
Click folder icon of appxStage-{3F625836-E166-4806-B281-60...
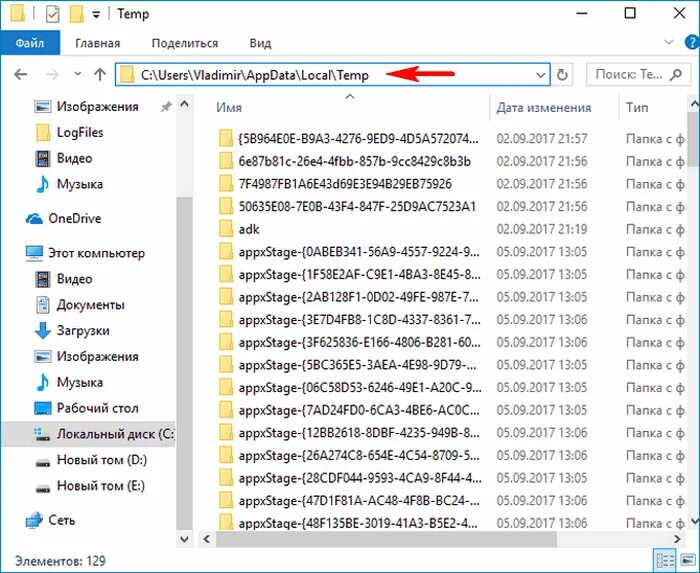(x=226, y=342)
